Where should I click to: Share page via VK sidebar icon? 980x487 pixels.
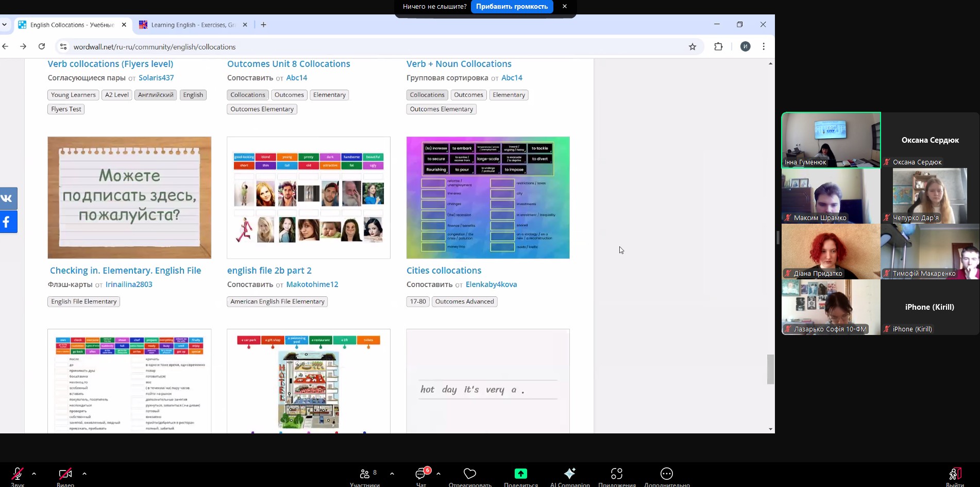pyautogui.click(x=8, y=198)
